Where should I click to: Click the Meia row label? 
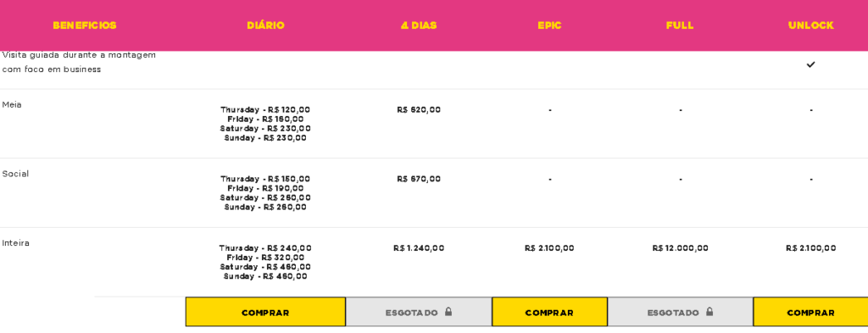click(12, 104)
